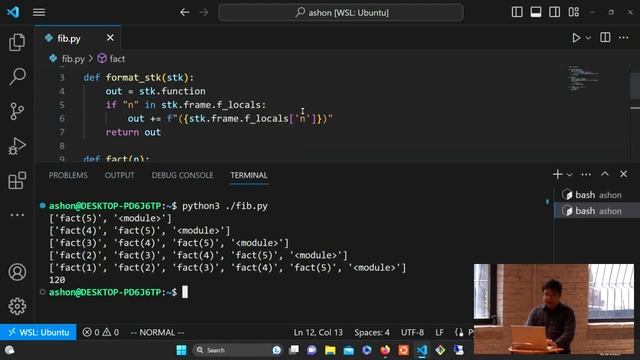Screen dimensions: 640x360
Task: Open the Extensions view
Action: pos(17,180)
